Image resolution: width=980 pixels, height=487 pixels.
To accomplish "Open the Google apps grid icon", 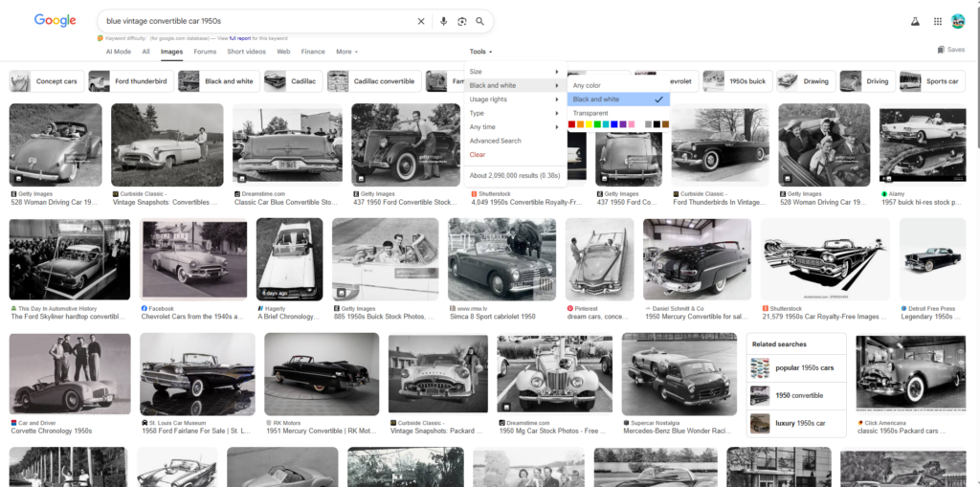I will click(x=938, y=21).
